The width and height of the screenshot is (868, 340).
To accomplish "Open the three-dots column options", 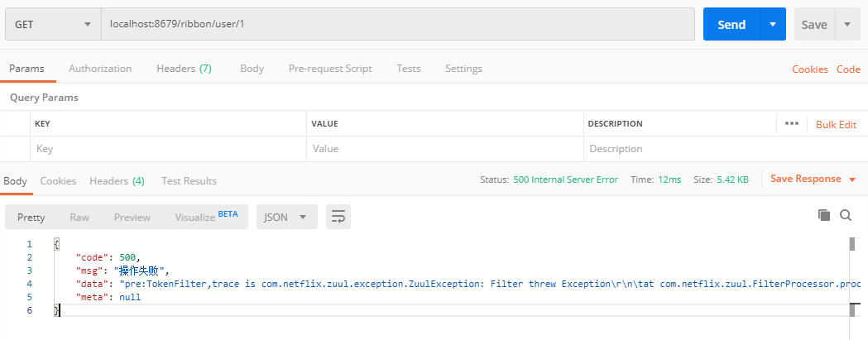I will 792,123.
